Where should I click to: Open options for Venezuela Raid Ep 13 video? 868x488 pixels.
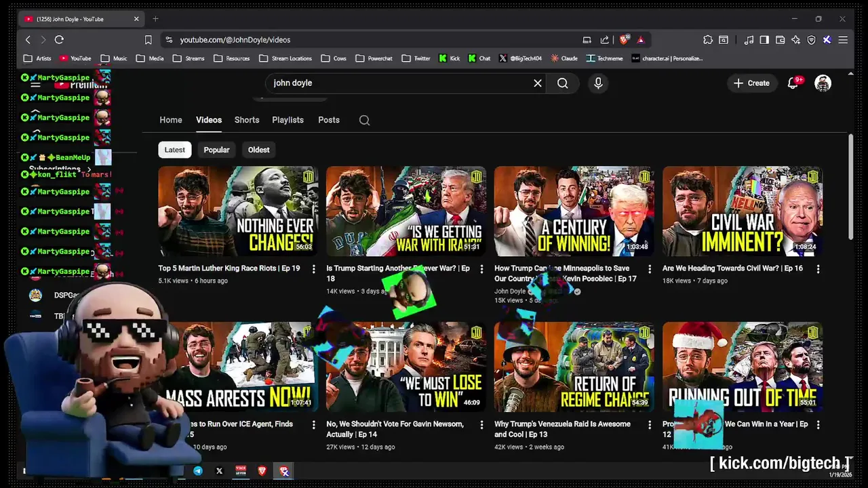click(x=650, y=425)
